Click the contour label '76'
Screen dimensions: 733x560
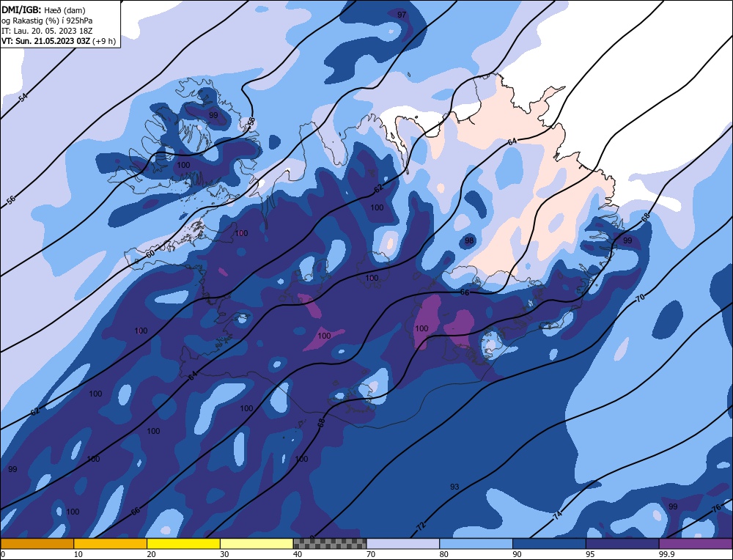(x=716, y=509)
